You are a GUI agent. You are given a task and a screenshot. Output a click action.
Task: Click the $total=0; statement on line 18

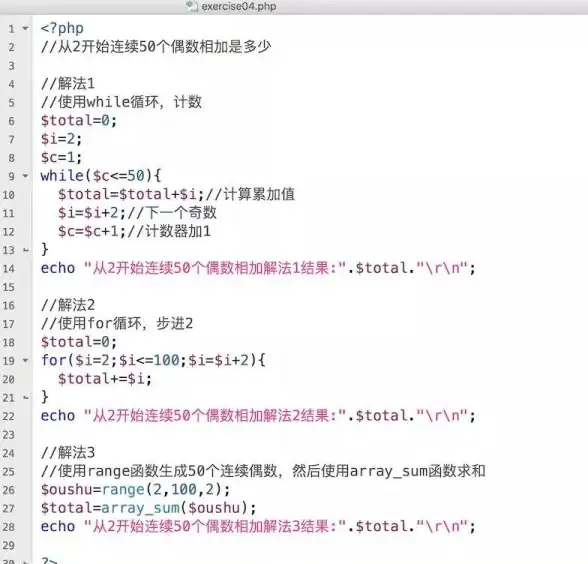[79, 342]
